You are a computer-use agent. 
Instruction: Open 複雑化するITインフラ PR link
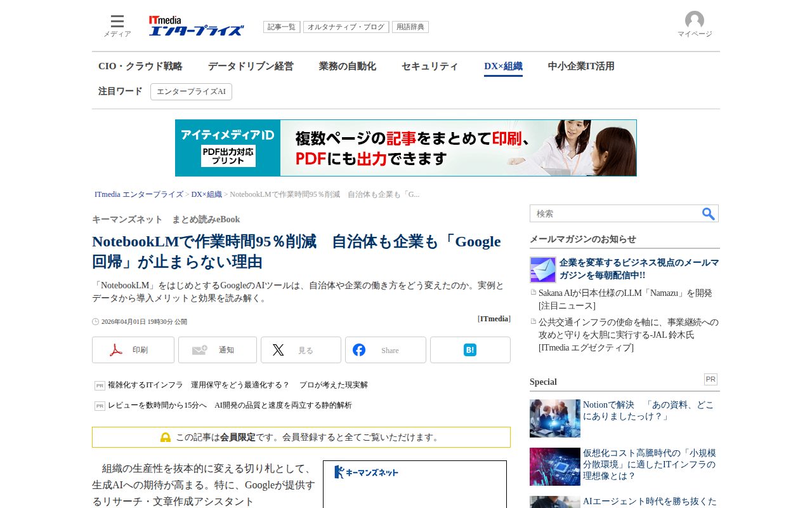pos(238,385)
